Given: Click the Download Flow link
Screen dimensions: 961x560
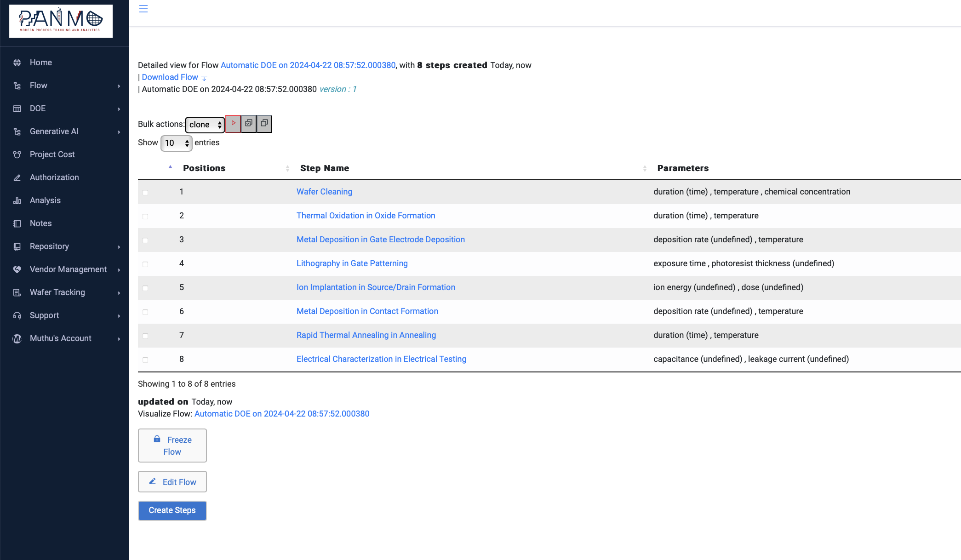Looking at the screenshot, I should click(x=170, y=77).
